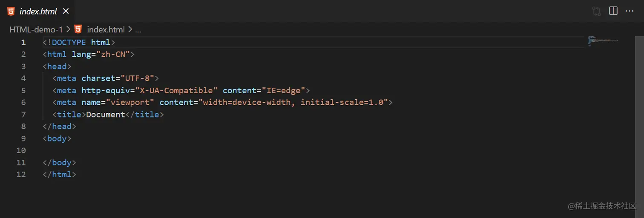This screenshot has height=218, width=644.
Task: Select the index.html editor tab
Action: 38,11
